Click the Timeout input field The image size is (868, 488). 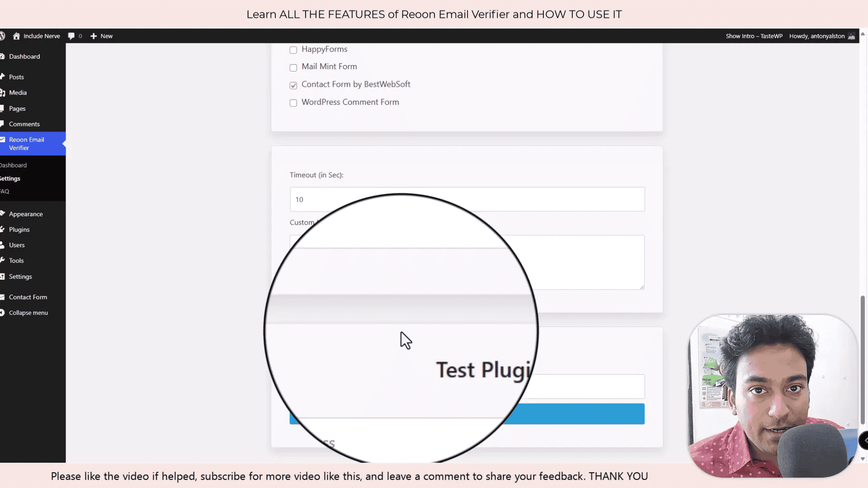click(467, 199)
